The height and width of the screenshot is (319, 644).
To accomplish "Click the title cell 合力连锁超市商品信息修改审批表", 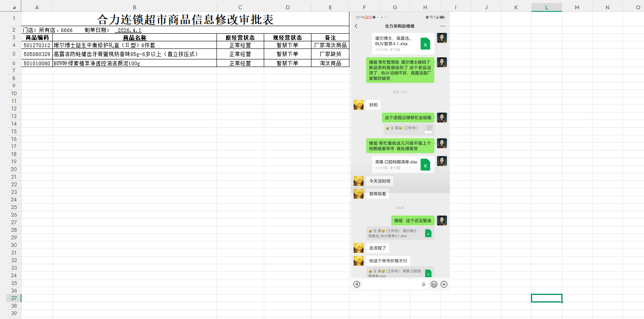I will click(x=185, y=19).
